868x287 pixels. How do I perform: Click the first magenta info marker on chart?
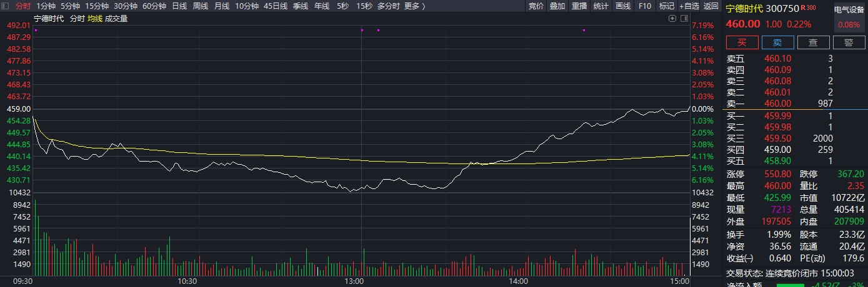click(36, 30)
